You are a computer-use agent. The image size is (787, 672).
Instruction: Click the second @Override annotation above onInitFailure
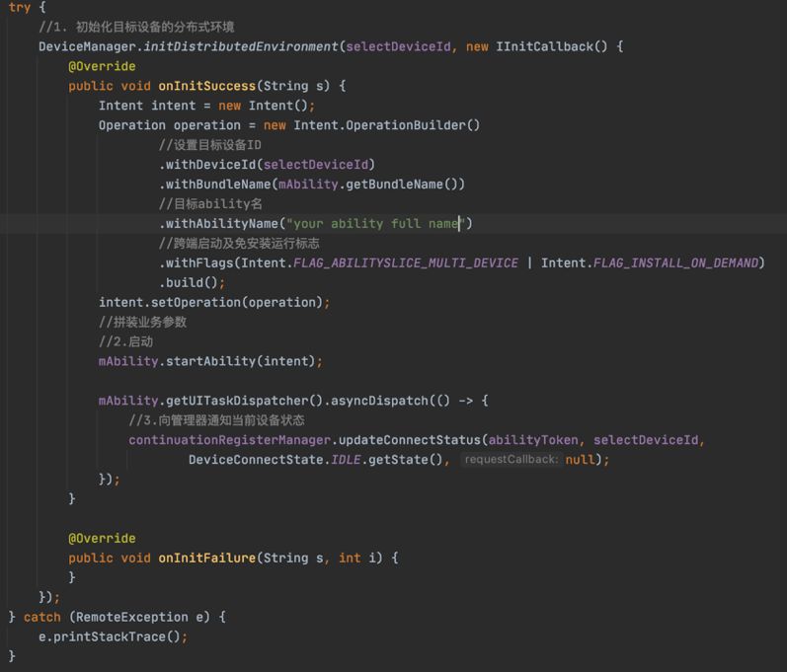point(102,539)
